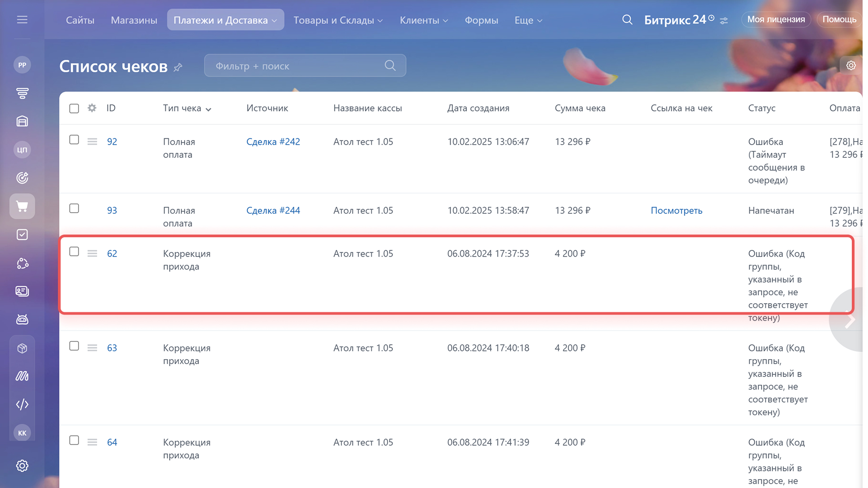Open grid column settings gear icon
Screen dimensions: 868x488
[92, 108]
